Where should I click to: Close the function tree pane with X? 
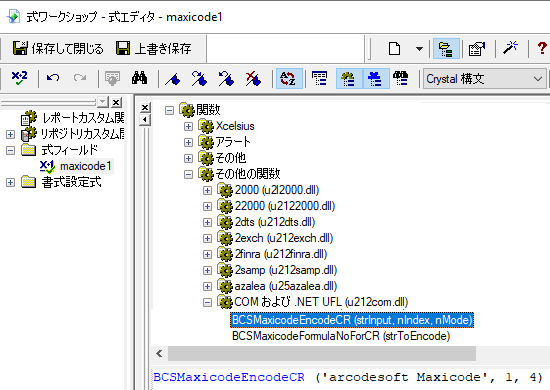click(x=145, y=107)
